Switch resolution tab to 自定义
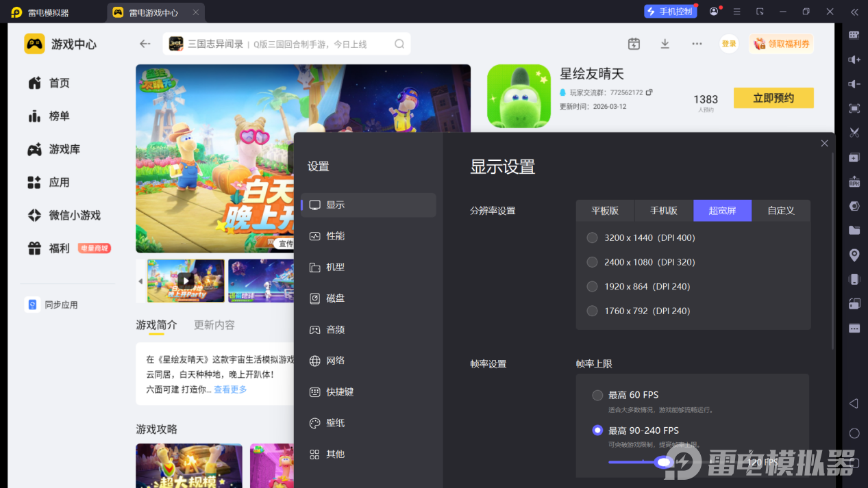Image resolution: width=868 pixels, height=488 pixels. pos(781,211)
